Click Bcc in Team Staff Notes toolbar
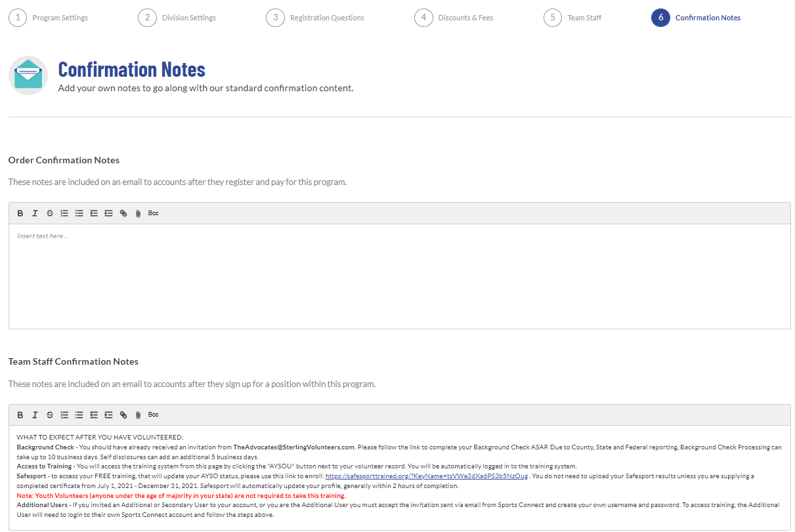This screenshot has height=532, width=795. 153,415
